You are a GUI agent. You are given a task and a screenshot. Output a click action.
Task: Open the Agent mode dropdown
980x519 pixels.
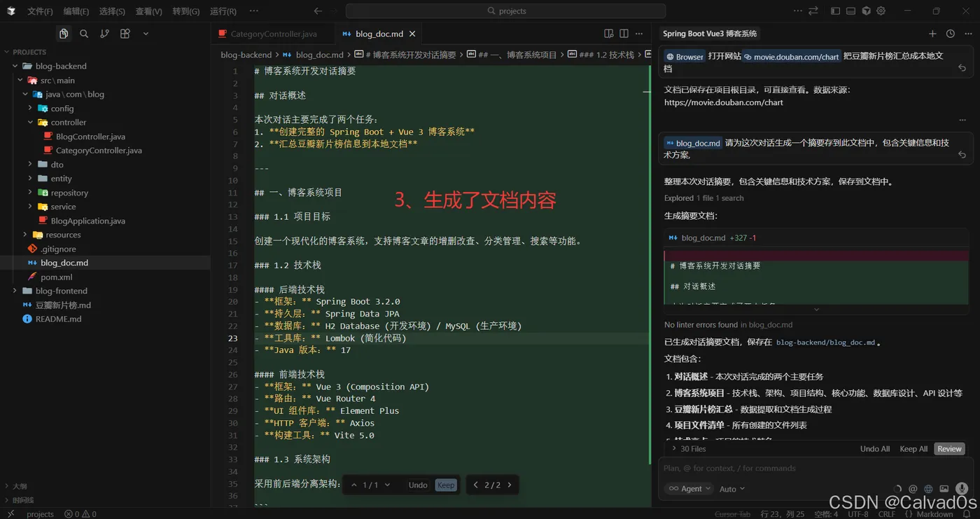click(690, 489)
